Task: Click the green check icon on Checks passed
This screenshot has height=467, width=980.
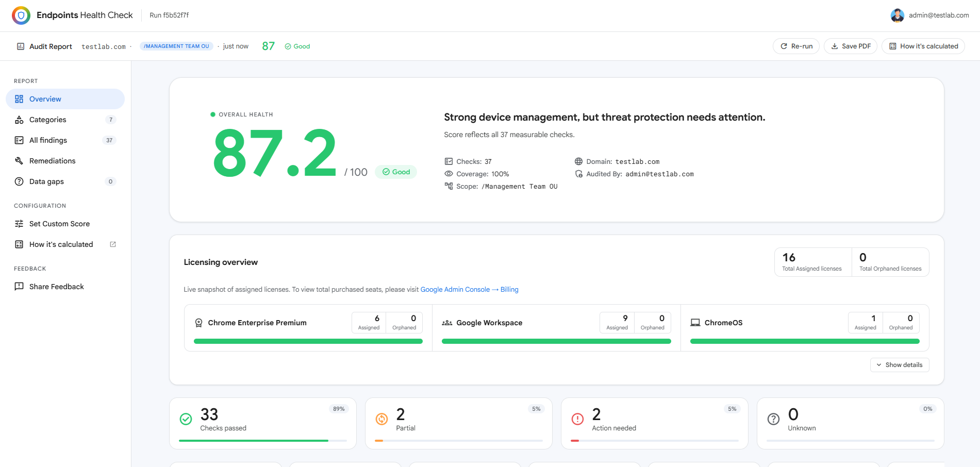Action: [x=186, y=419]
